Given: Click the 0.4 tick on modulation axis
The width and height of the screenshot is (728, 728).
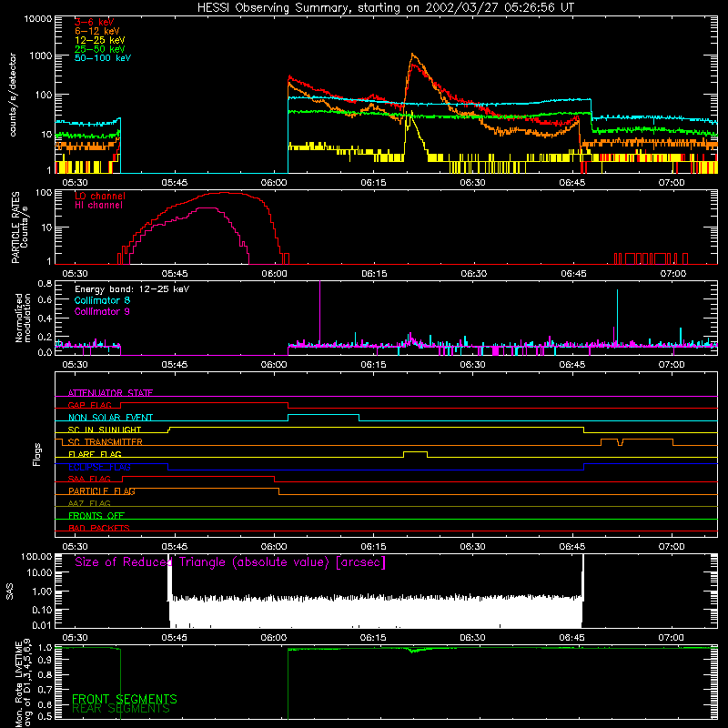Looking at the screenshot, I should [x=45, y=318].
